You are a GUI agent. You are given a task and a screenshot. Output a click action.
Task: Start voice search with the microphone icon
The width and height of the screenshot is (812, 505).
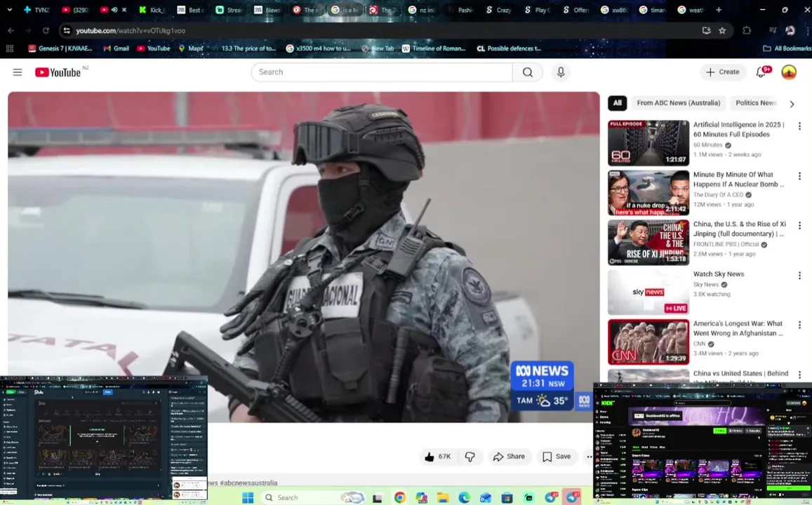point(560,72)
